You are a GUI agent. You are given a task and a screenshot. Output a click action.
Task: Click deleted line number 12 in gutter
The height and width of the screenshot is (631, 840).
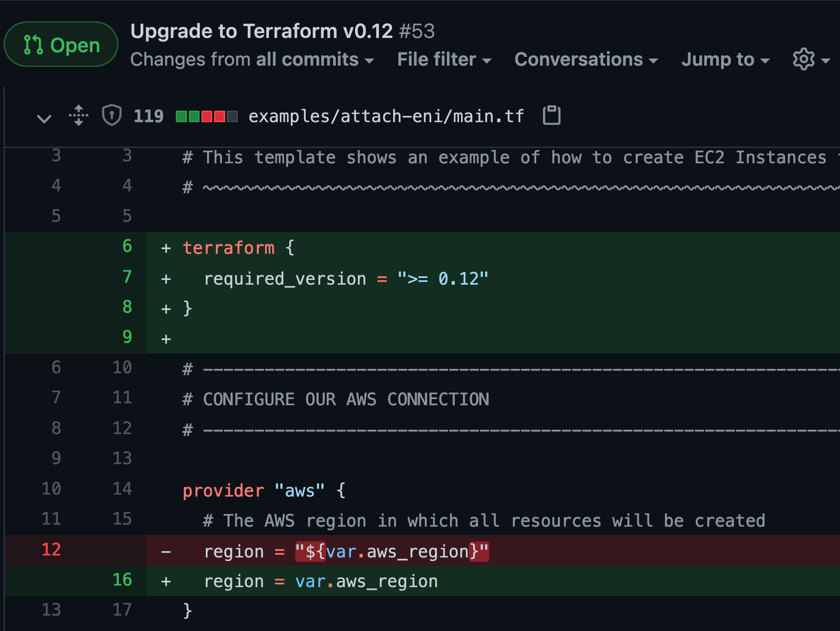[x=51, y=550]
